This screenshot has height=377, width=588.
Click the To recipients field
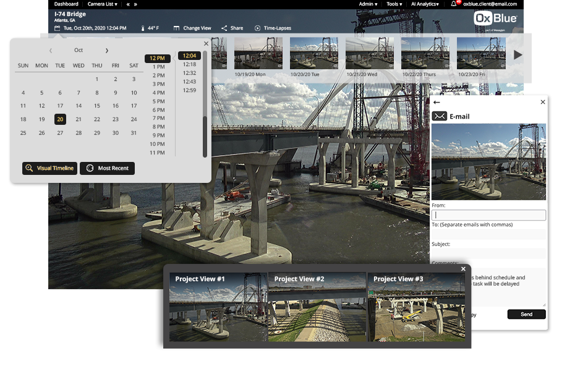tap(488, 234)
